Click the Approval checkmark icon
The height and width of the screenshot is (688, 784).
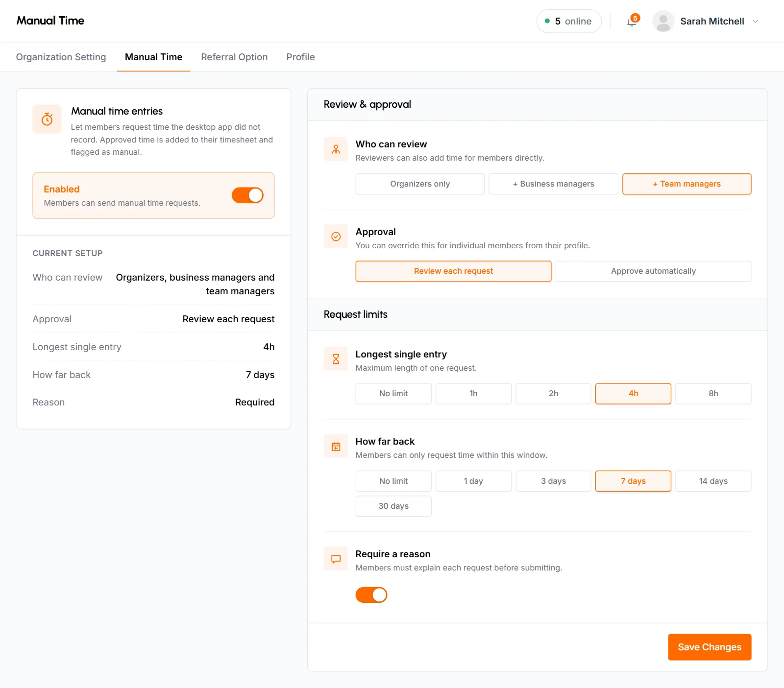[x=336, y=237]
